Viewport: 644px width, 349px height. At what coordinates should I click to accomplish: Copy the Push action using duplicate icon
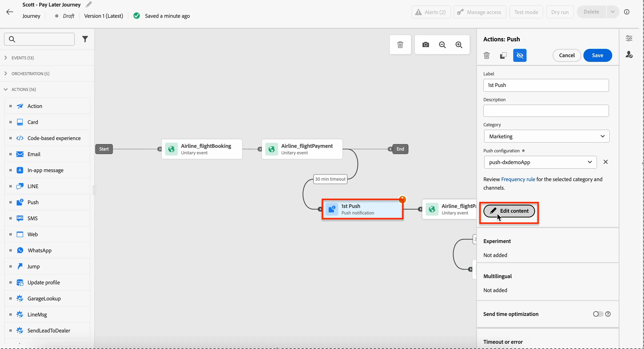503,55
